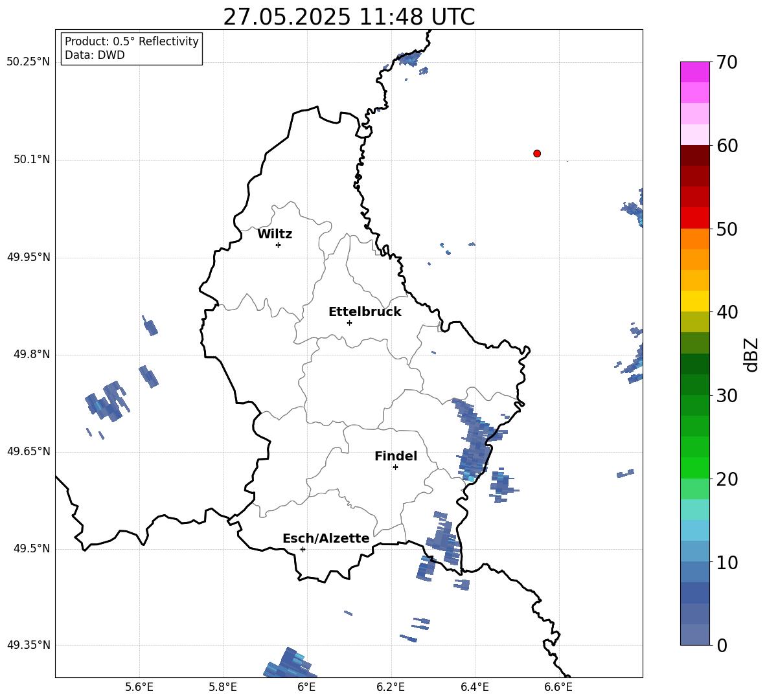Click the dark maroon colorbar segment below 60

[695, 155]
